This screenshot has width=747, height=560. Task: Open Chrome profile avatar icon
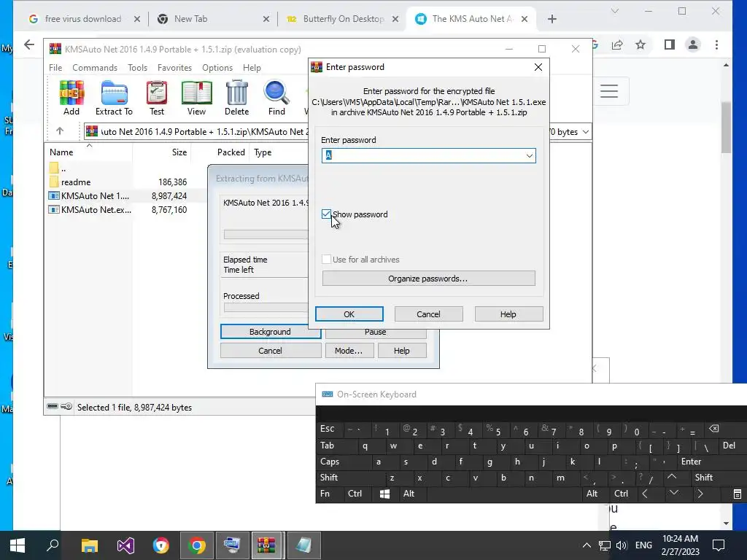[x=693, y=44]
